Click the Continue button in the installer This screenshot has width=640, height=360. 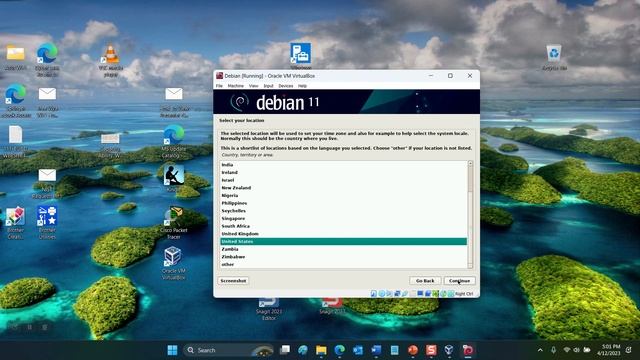tap(459, 281)
